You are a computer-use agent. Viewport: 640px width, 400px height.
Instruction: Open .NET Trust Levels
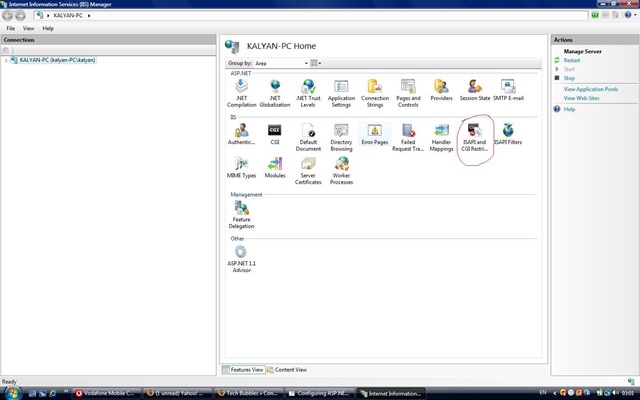[x=308, y=93]
